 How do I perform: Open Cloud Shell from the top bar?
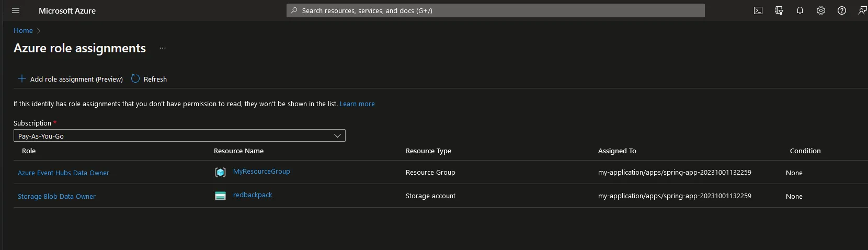758,10
